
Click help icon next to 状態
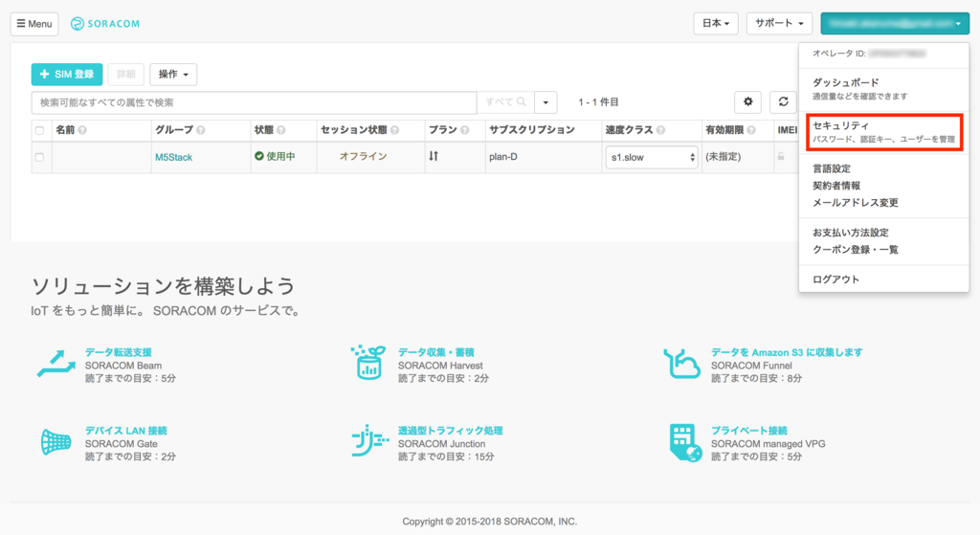(x=281, y=130)
